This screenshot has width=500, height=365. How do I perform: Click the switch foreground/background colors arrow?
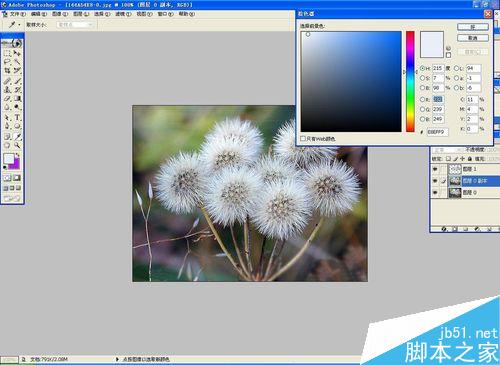18,155
